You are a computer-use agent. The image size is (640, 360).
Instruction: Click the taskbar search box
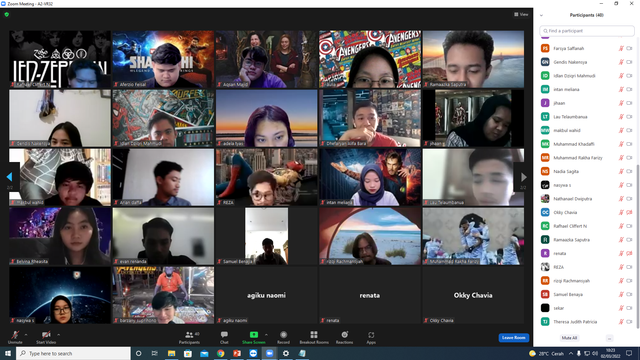click(73, 353)
